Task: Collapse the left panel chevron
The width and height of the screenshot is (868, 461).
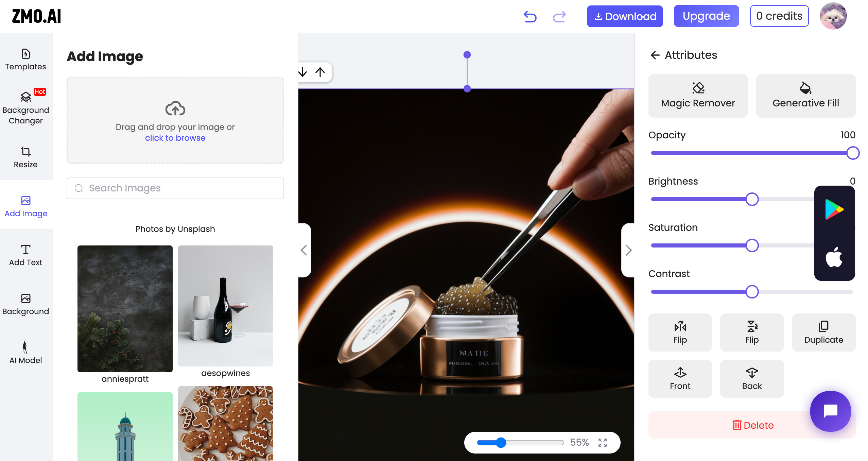Action: (x=304, y=250)
